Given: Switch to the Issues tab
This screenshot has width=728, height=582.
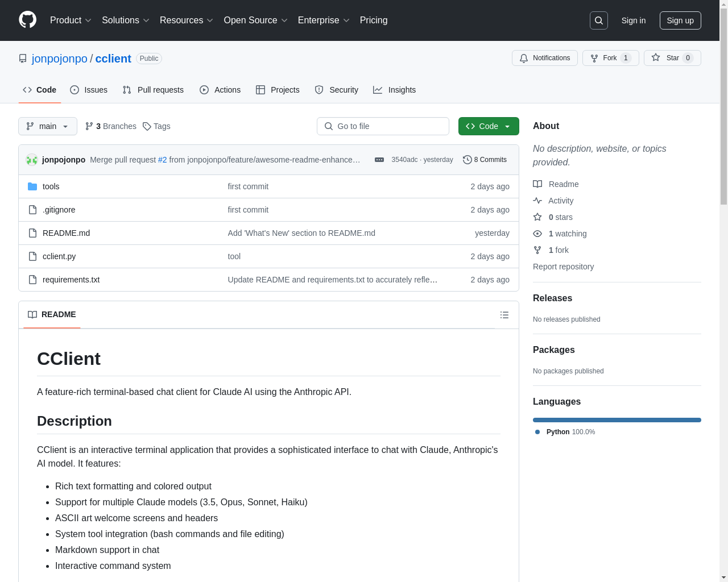Looking at the screenshot, I should coord(89,90).
